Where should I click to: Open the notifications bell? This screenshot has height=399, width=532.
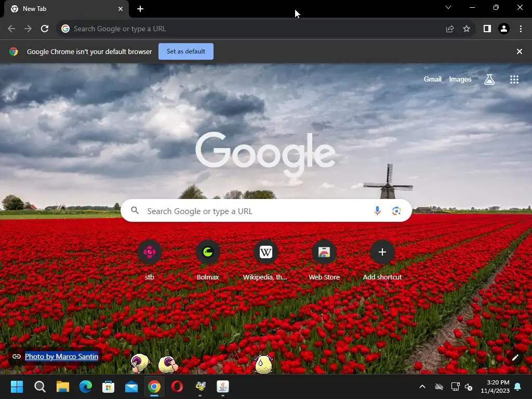coord(518,387)
